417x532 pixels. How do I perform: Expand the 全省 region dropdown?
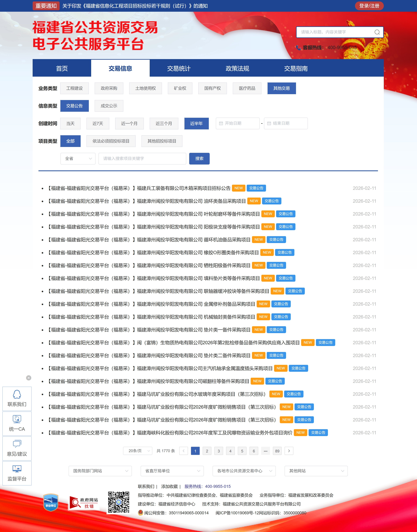(78, 159)
